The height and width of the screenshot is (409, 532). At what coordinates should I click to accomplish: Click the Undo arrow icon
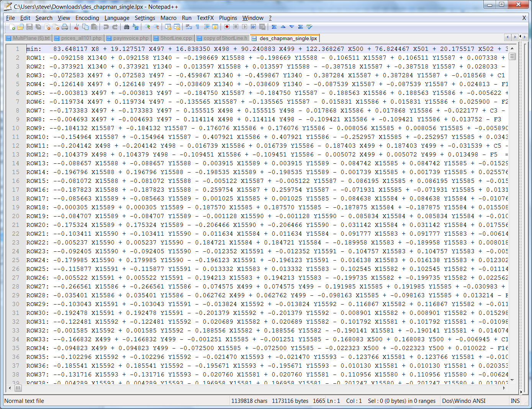[x=106, y=27]
